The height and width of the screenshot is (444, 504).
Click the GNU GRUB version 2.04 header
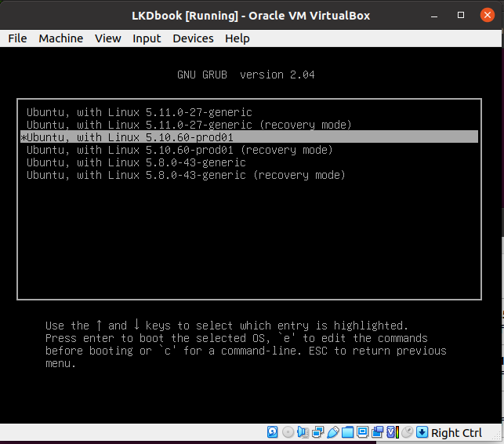point(246,75)
